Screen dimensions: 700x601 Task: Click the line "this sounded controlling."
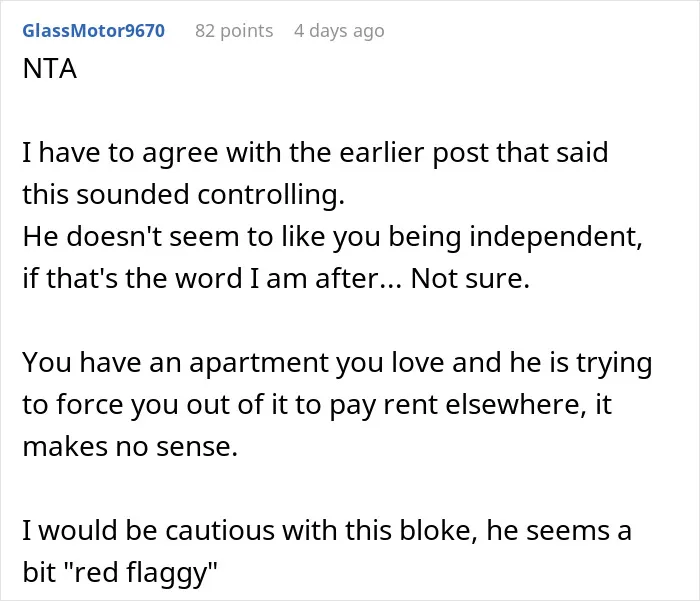click(183, 195)
